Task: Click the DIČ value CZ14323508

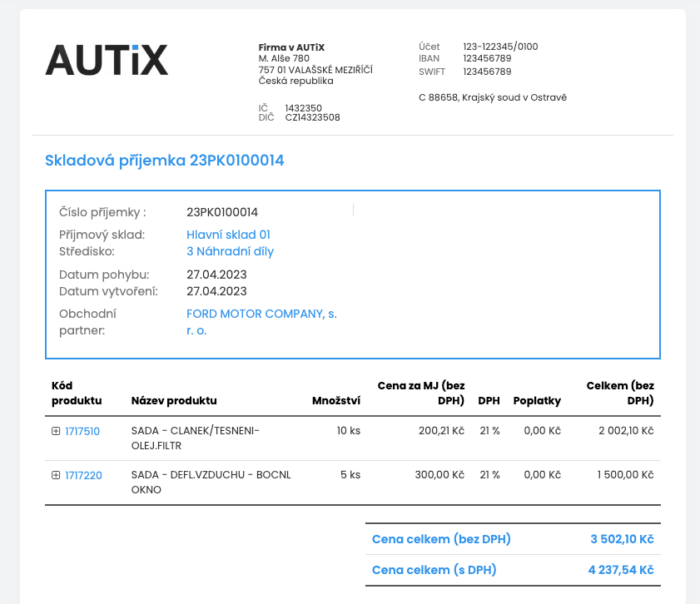Action: tap(312, 117)
